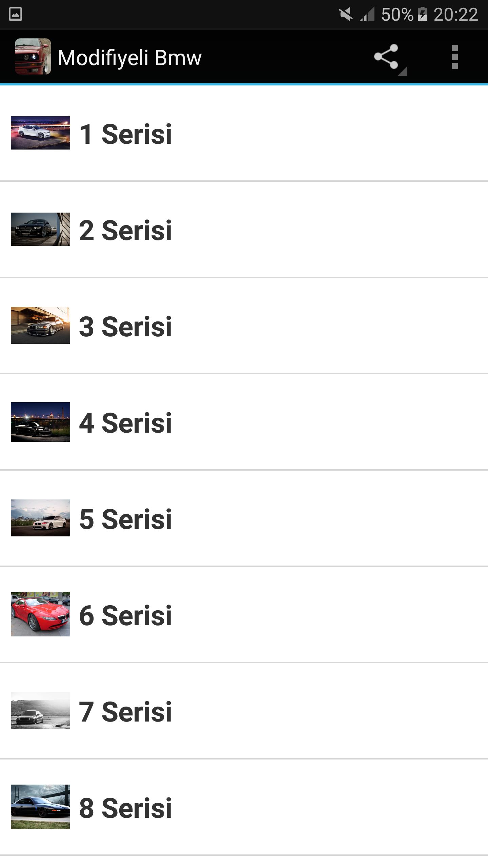
Task: Tap the share icon in action bar
Action: tap(386, 57)
